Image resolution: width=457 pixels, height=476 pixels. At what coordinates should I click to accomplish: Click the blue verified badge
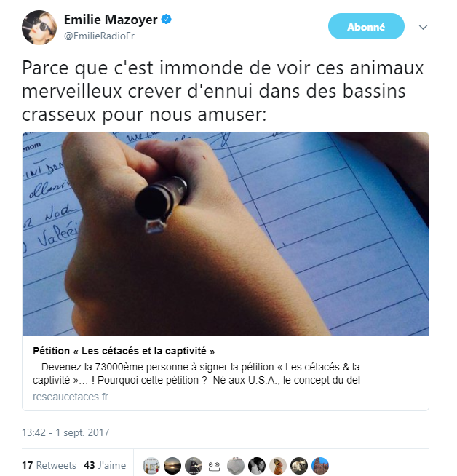tap(167, 20)
